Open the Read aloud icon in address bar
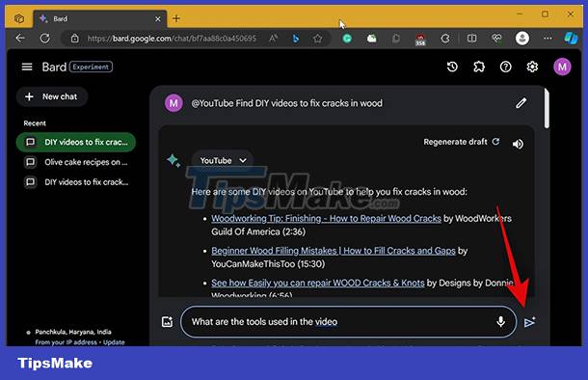Viewport: 588px width, 380px height. tap(274, 39)
